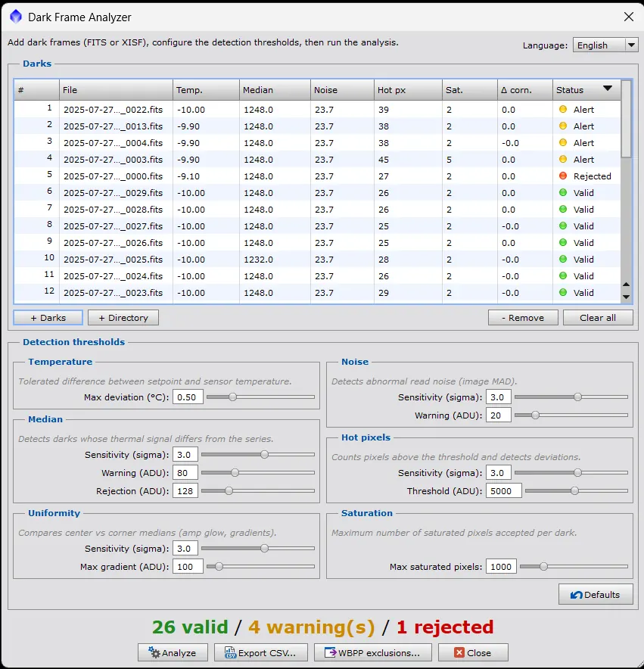This screenshot has height=669, width=644.
Task: Click the Median Warning (ADU) field 80
Action: tap(185, 473)
